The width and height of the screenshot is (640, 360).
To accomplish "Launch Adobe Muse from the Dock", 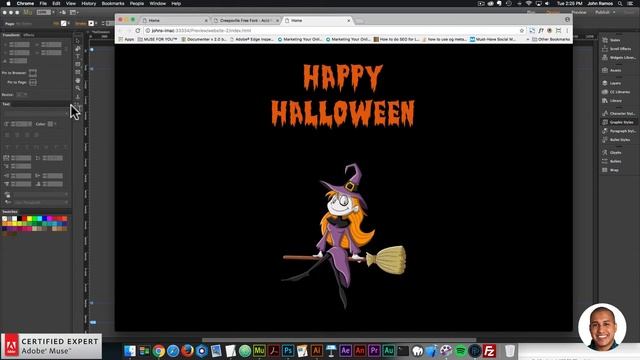I will (x=259, y=351).
